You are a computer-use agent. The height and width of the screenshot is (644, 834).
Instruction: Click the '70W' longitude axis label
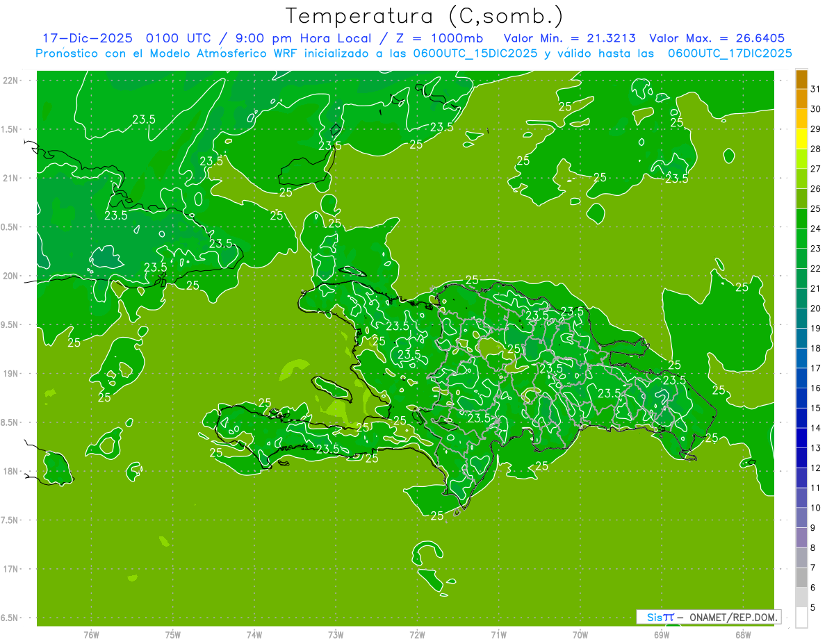coord(580,634)
